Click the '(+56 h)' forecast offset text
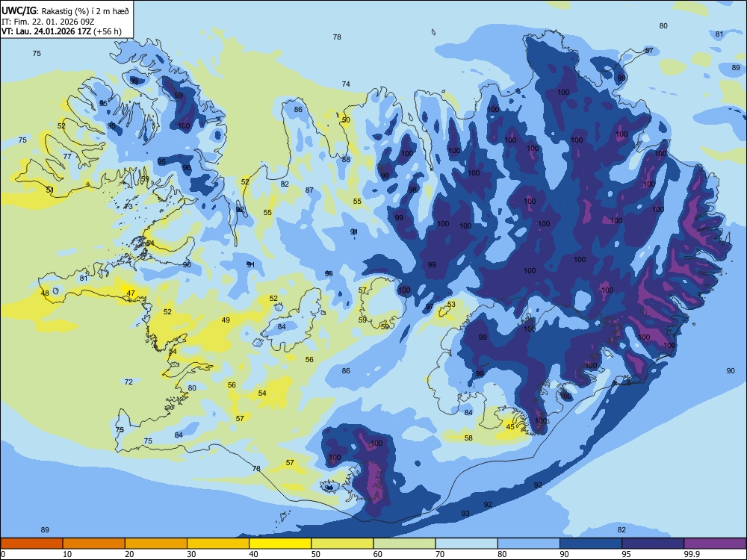This screenshot has width=747, height=560. click(108, 32)
